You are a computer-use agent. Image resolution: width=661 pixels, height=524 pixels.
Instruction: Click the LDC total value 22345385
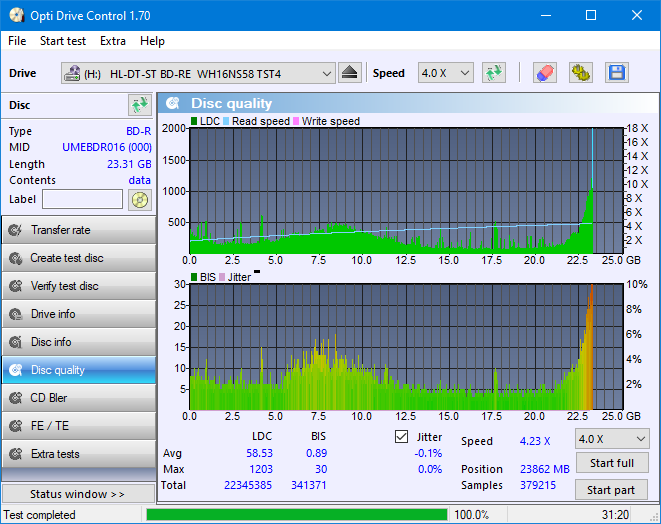[248, 485]
